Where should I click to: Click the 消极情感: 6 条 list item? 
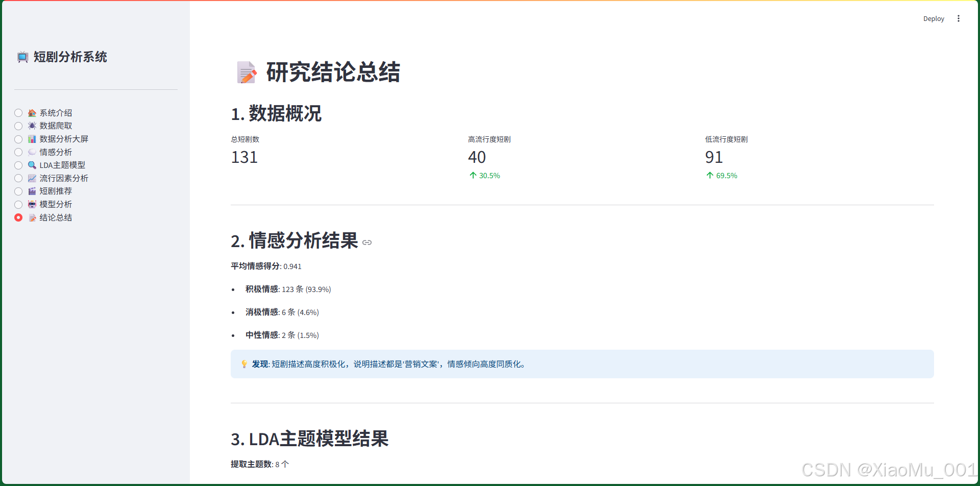(282, 312)
